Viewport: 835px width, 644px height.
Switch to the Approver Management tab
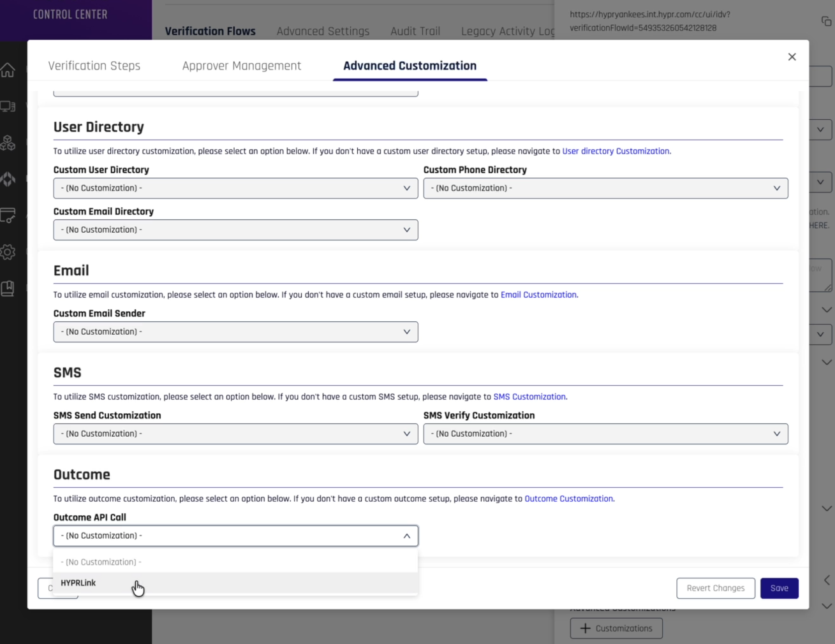coord(241,66)
